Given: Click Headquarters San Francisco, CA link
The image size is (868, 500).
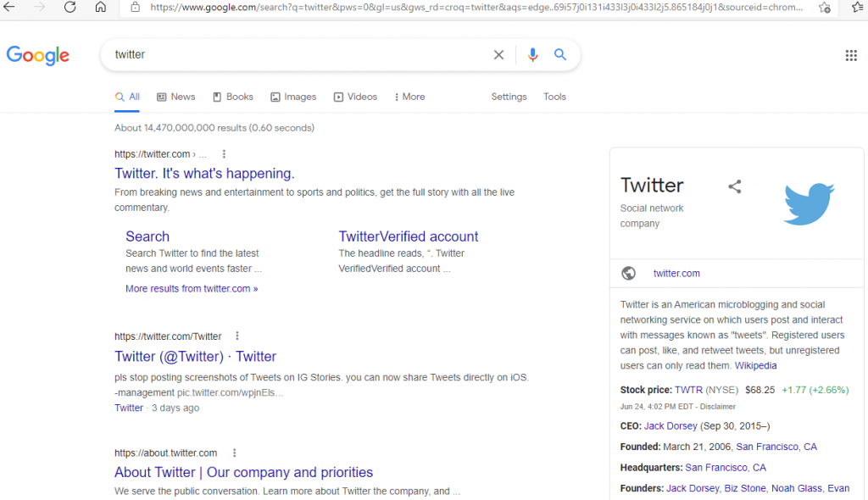Looking at the screenshot, I should point(726,467).
